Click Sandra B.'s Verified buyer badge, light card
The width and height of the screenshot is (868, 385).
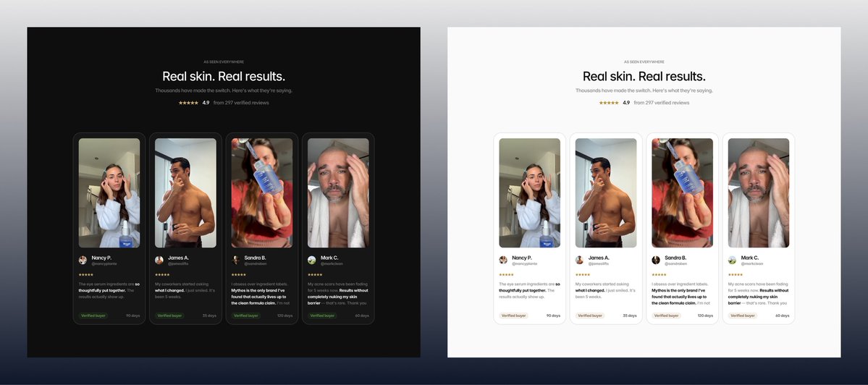pos(667,316)
